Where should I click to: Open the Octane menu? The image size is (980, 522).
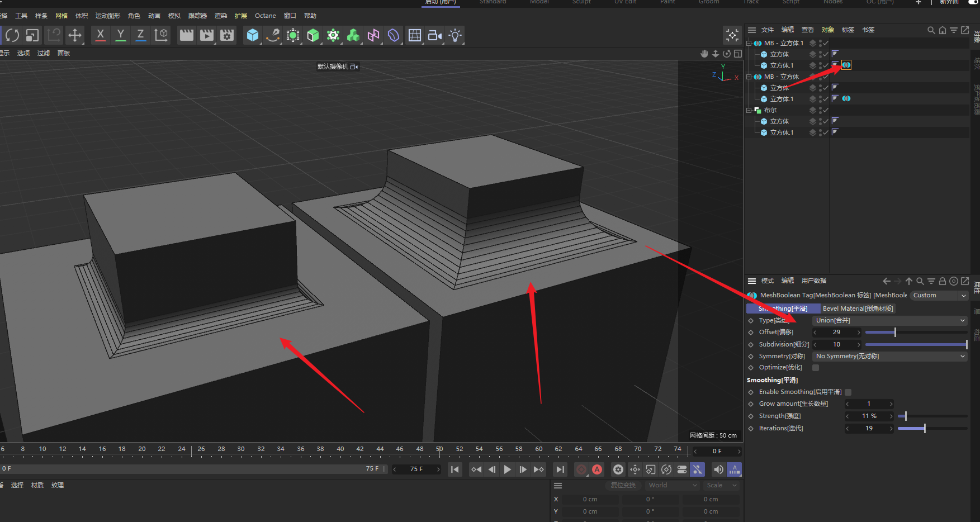click(x=265, y=16)
